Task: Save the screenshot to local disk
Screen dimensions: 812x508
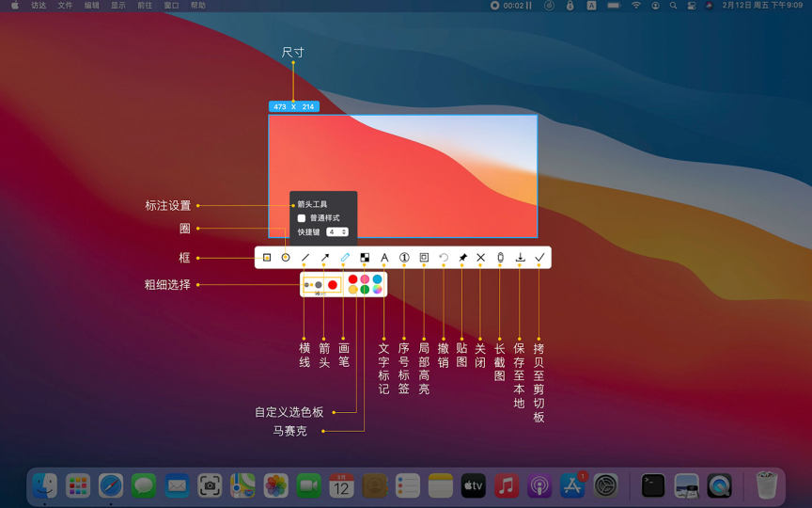Action: click(x=520, y=257)
